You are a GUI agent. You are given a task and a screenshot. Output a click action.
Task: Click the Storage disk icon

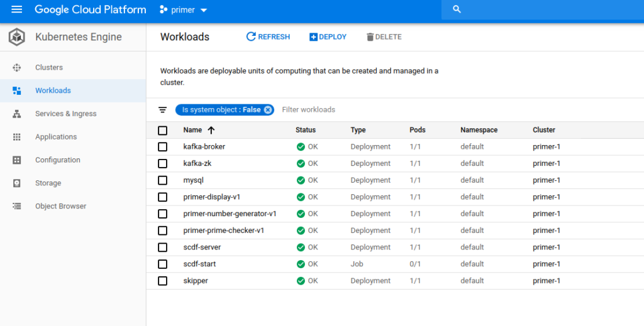tap(17, 183)
